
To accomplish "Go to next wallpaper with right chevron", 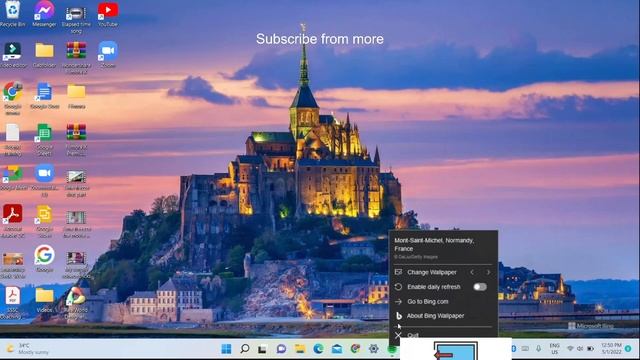I will pyautogui.click(x=488, y=272).
